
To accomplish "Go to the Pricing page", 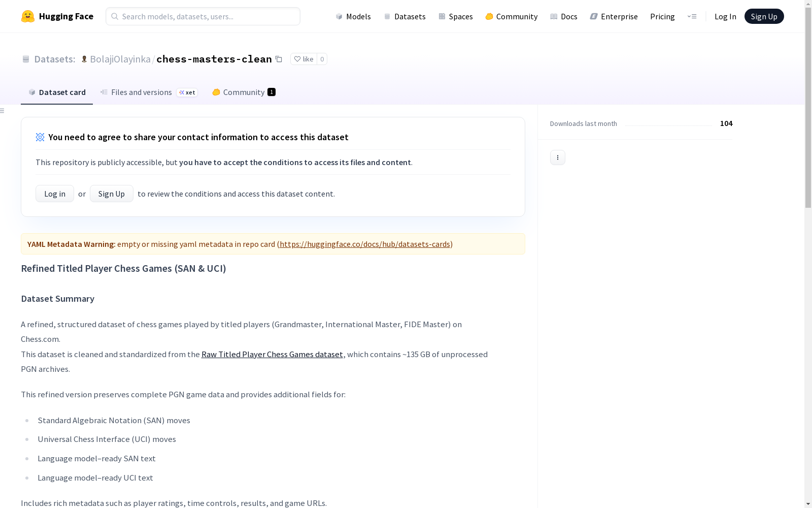I will click(x=662, y=16).
